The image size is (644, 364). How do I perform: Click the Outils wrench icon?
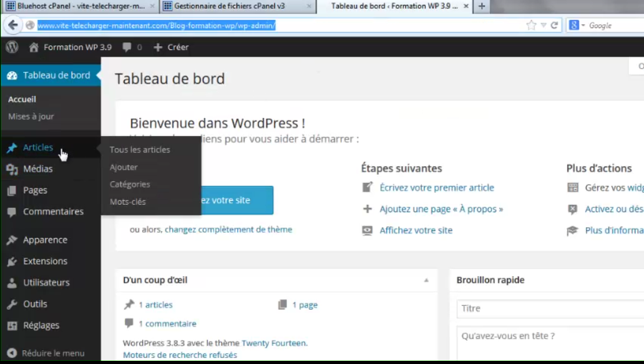pos(12,304)
